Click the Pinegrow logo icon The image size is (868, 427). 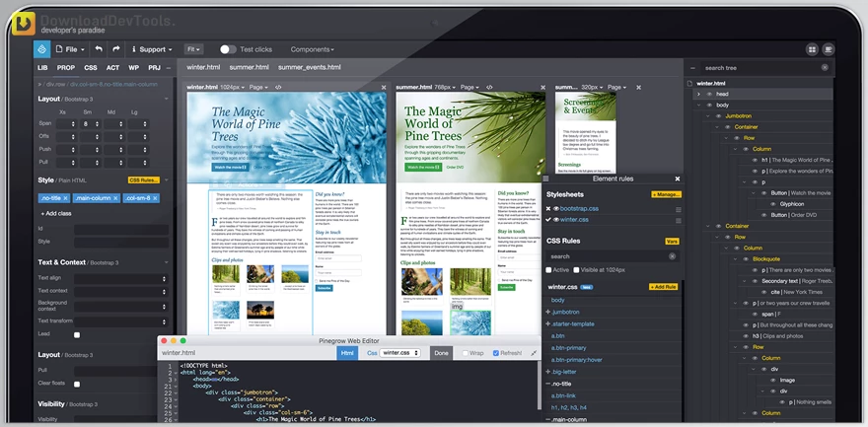42,49
